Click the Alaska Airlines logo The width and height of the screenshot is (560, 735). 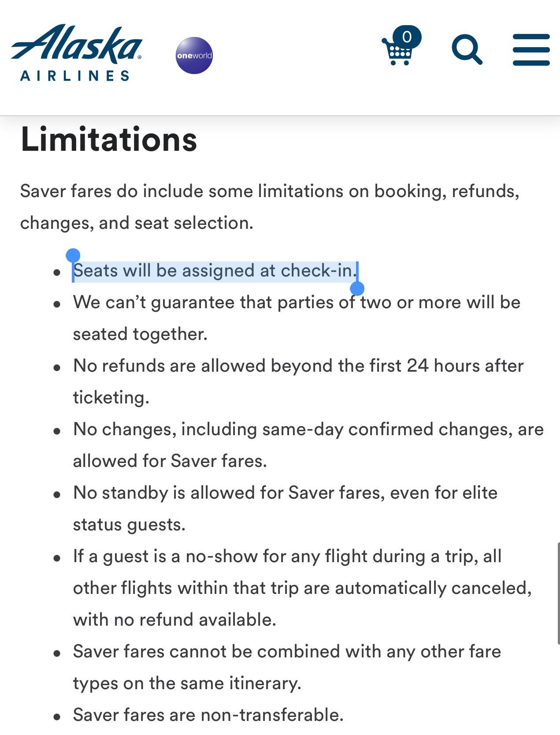[77, 53]
